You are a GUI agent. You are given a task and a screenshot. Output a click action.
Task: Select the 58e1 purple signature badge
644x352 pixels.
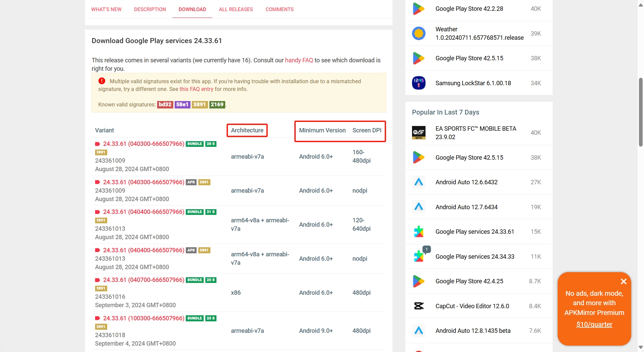coord(182,105)
